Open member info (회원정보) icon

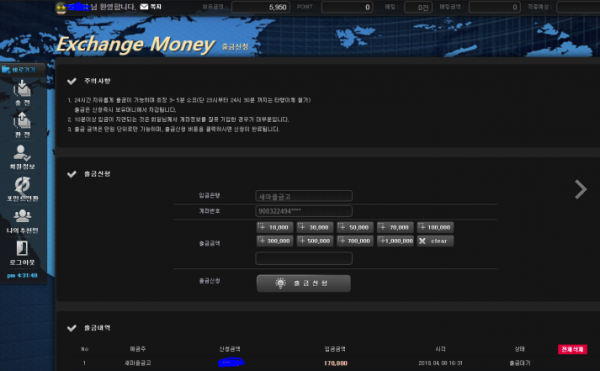coord(22,156)
